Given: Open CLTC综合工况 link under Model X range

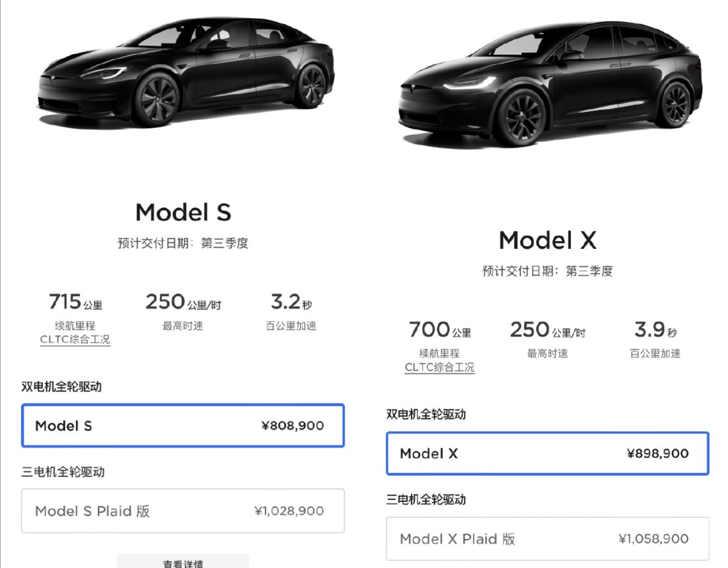Looking at the screenshot, I should coord(439,367).
